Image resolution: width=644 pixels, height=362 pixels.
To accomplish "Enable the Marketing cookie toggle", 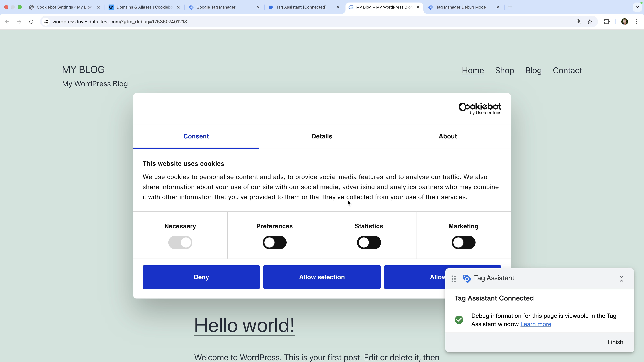I will click(x=463, y=242).
